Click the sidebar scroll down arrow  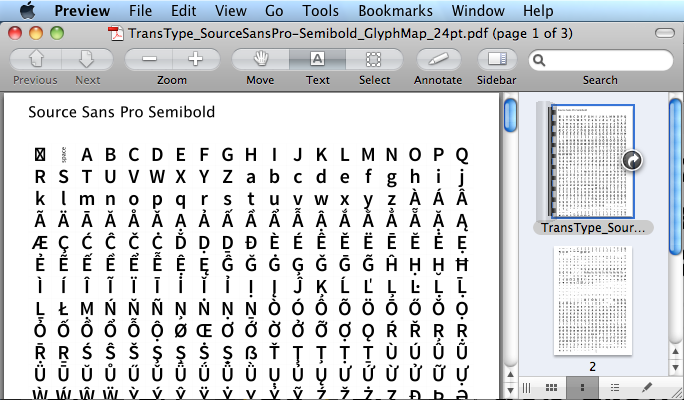[x=675, y=367]
